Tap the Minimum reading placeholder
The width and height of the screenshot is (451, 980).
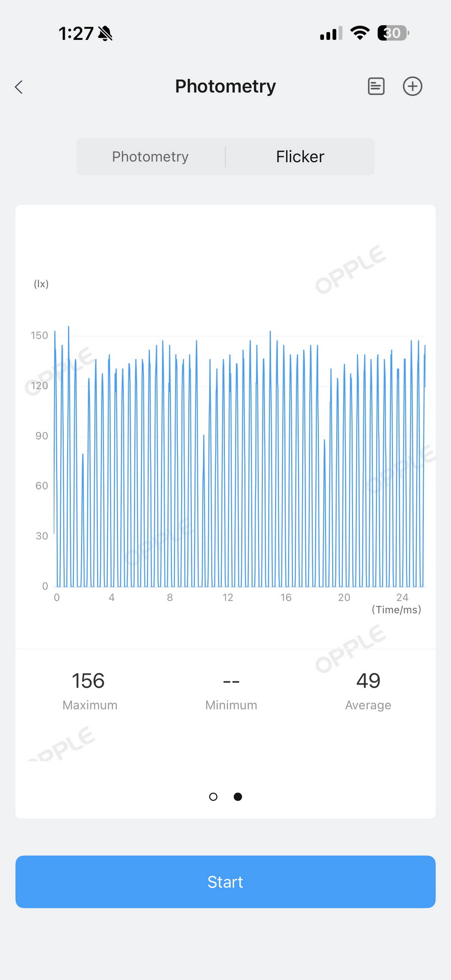pos(231,682)
